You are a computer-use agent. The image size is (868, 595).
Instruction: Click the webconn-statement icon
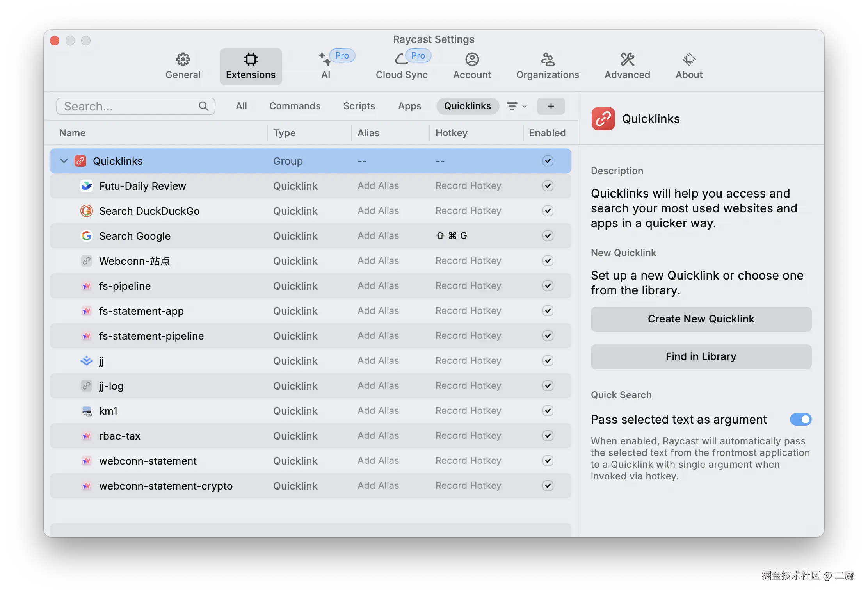tap(86, 461)
